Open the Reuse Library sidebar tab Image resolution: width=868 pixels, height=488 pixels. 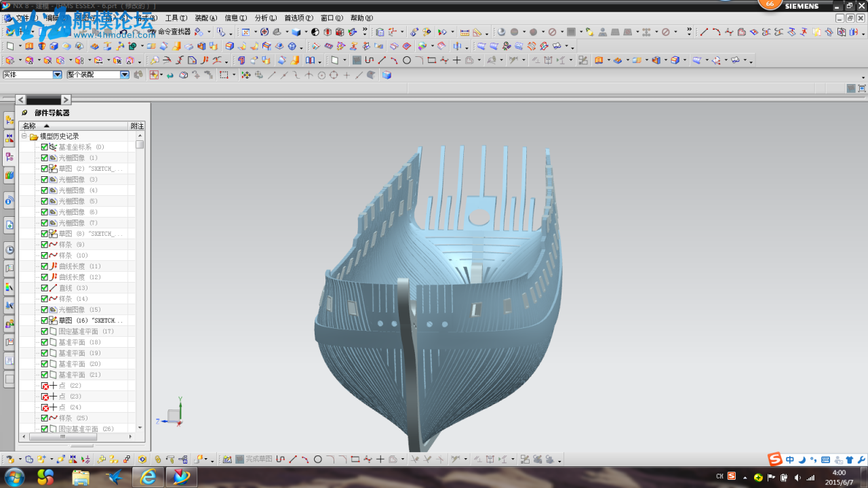9,176
